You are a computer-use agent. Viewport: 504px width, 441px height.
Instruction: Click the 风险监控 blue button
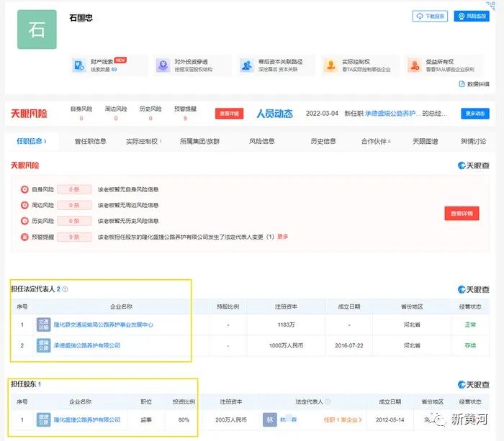click(x=472, y=16)
